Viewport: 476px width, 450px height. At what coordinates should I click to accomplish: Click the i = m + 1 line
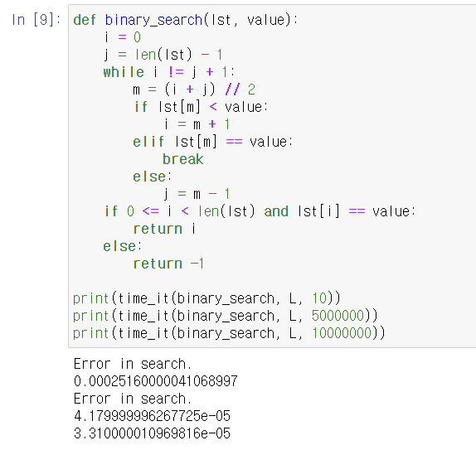197,124
